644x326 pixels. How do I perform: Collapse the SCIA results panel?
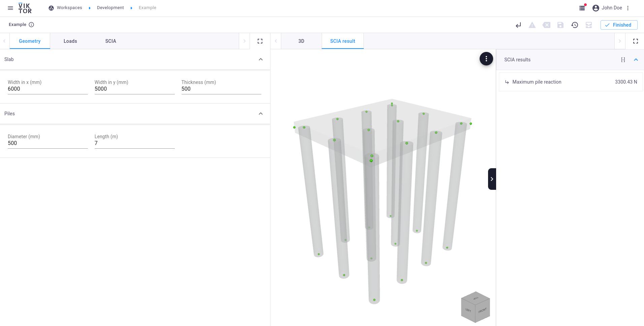(636, 60)
